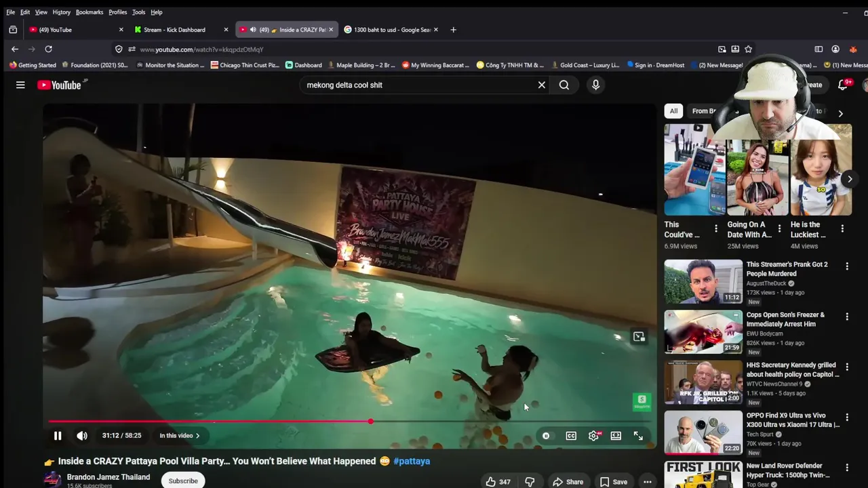Viewport: 868px width, 488px height.
Task: Open the Bookmarks menu
Action: point(90,12)
